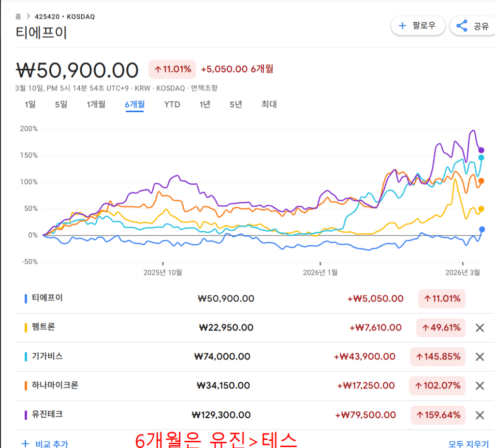
Task: Remove 펨트론 from comparison with X
Action: pos(480,328)
